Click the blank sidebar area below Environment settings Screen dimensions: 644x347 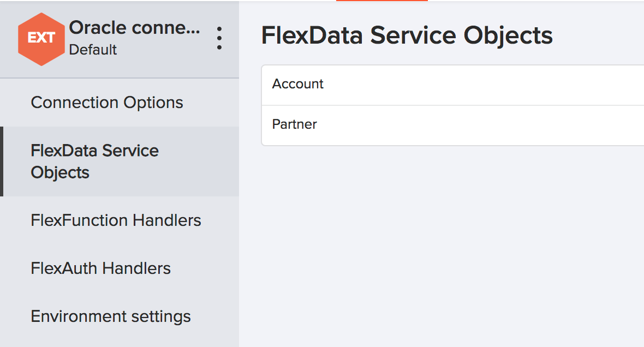(119, 339)
